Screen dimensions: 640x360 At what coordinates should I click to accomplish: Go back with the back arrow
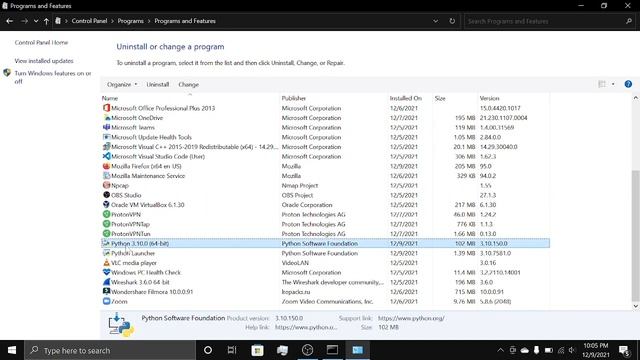(x=10, y=21)
